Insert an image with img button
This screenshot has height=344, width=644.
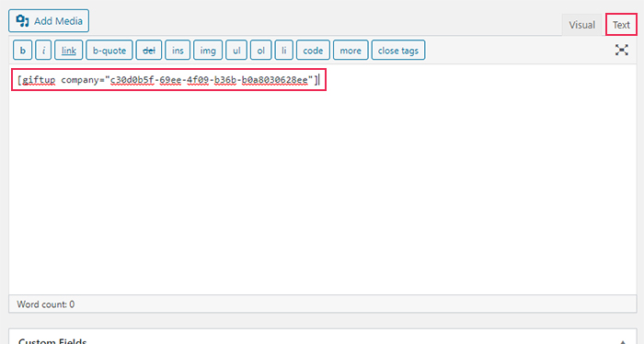[208, 50]
